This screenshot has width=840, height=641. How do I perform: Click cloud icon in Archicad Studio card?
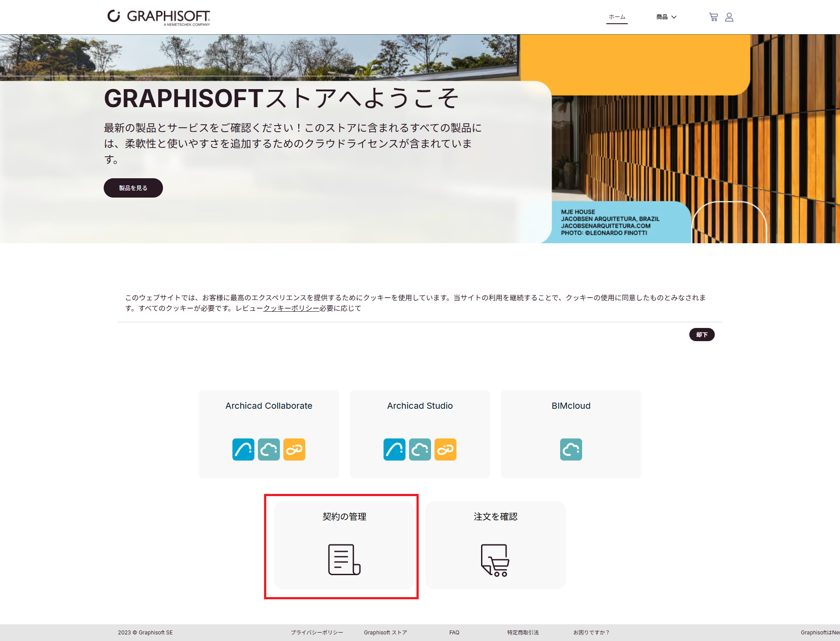click(420, 450)
